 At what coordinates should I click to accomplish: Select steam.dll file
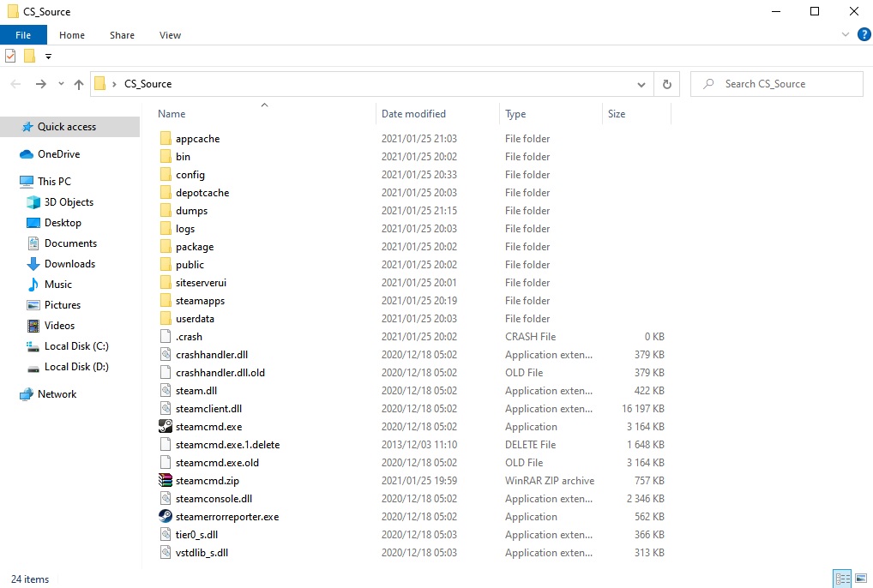(196, 391)
